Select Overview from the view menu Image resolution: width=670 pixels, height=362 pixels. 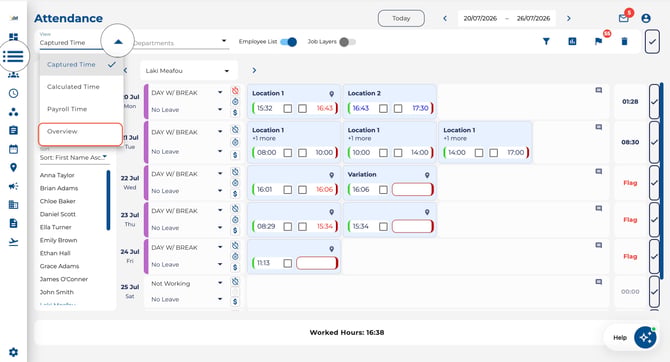click(80, 134)
